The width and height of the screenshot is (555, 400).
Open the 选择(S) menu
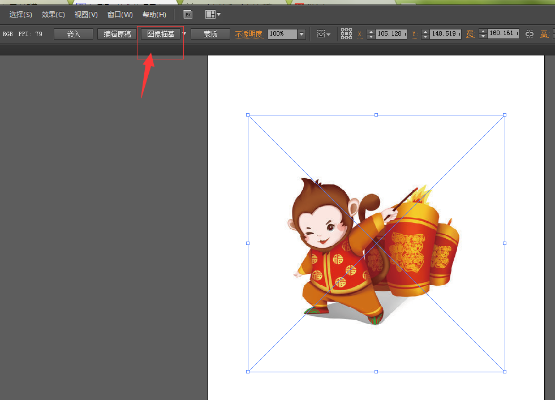pyautogui.click(x=21, y=15)
